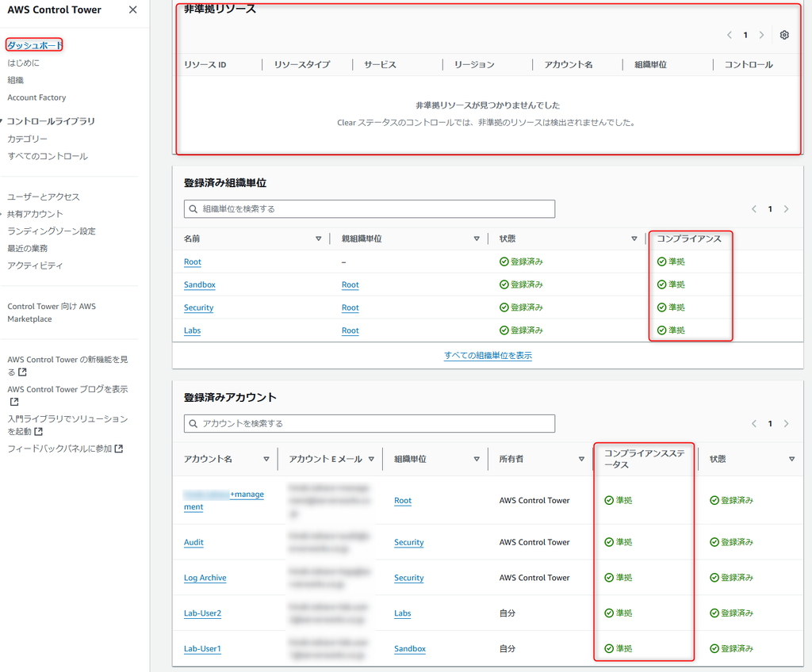812x672 pixels.
Task: Open Root unit link in management row
Action: pos(403,500)
